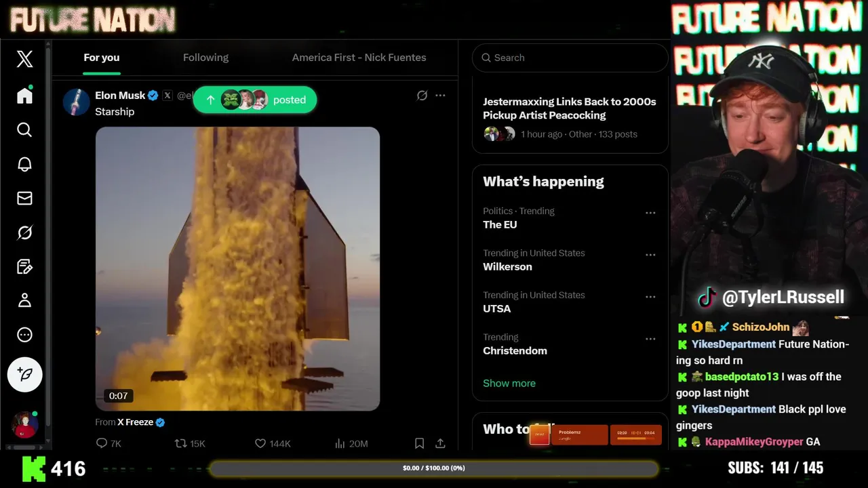Open options for The EU trend

(650, 213)
